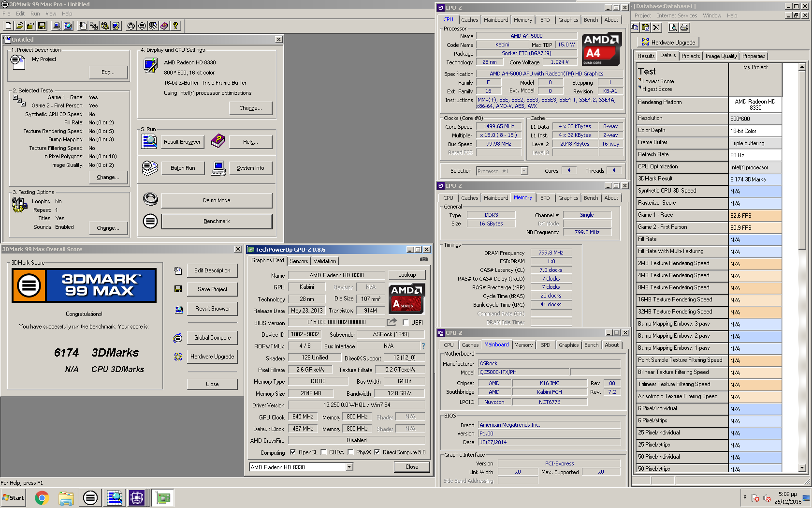The width and height of the screenshot is (812, 508).
Task: Click the Start button on the taskbar
Action: pos(14,498)
